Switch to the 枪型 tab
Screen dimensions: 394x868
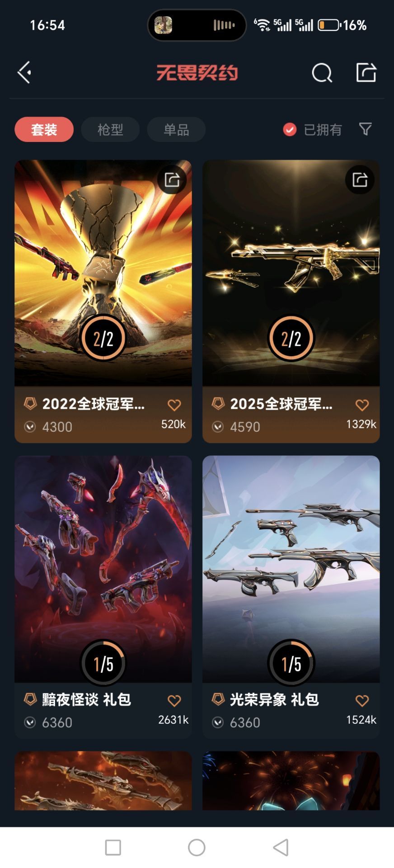point(110,130)
